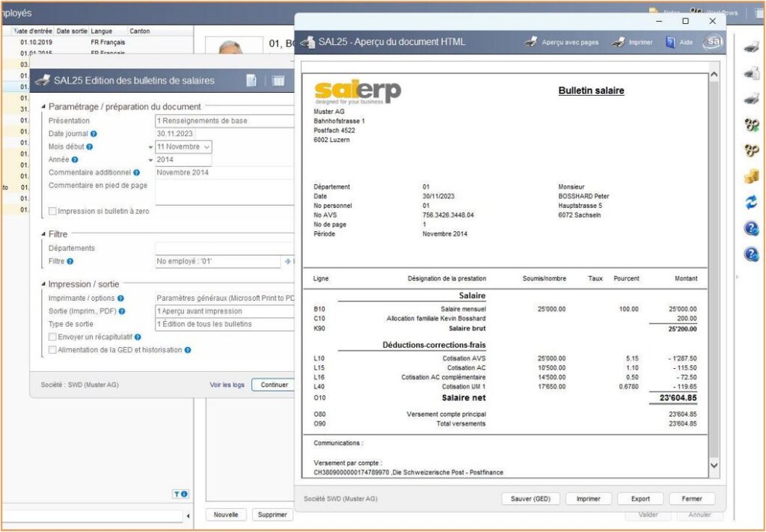
Task: Click help icon next to Alimentation de la GED
Action: pos(188,350)
